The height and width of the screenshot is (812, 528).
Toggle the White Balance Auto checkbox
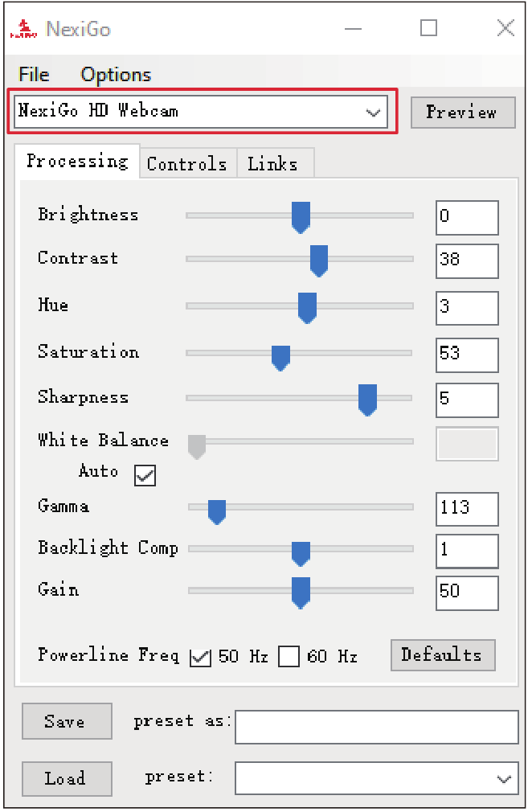pyautogui.click(x=145, y=475)
